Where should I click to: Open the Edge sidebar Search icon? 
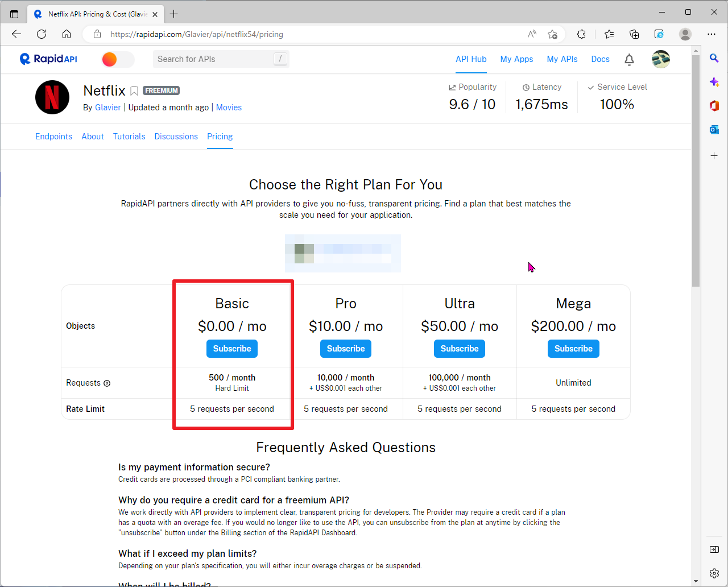[714, 58]
